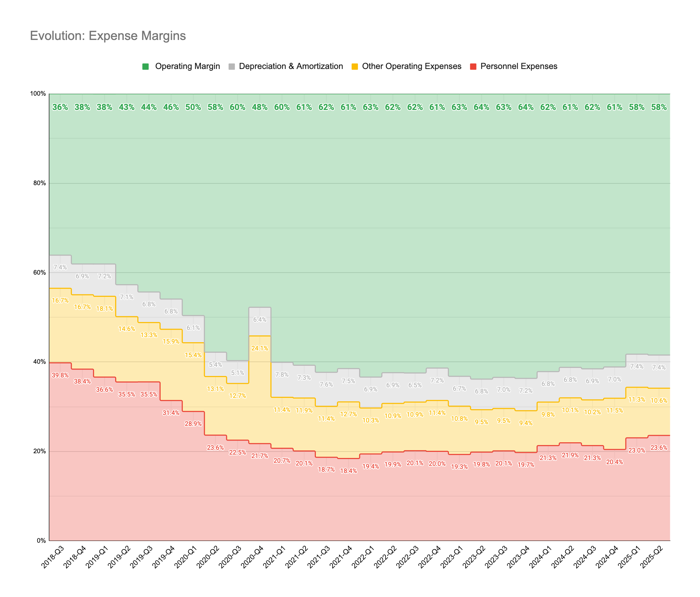The image size is (700, 597).
Task: Click the 39.8% personnel expenses data label
Action: 60,375
